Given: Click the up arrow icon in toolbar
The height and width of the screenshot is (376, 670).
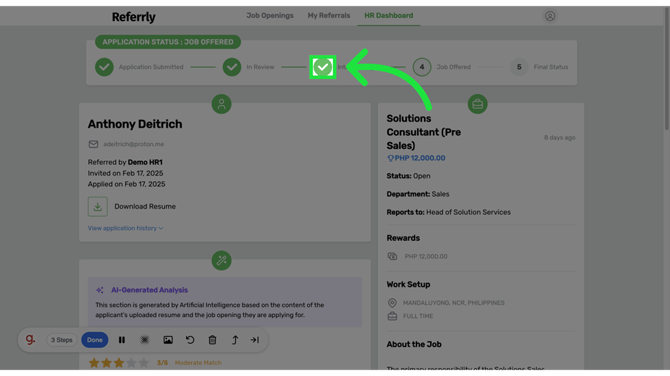Looking at the screenshot, I should coord(235,340).
